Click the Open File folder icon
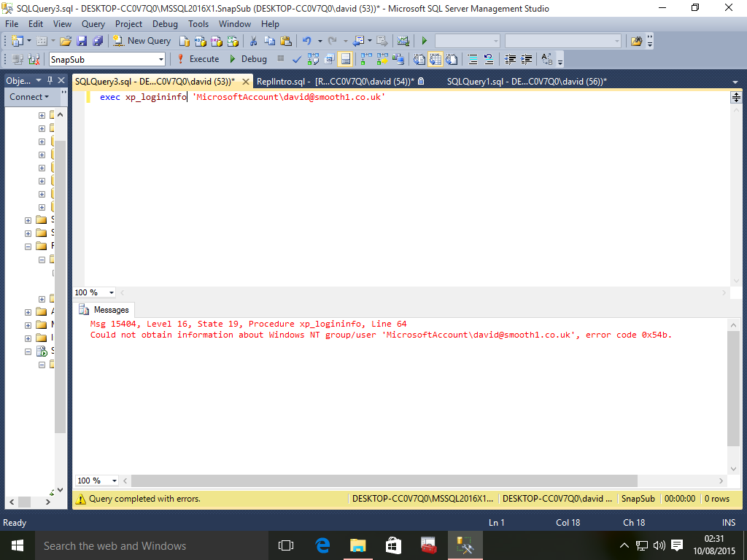The height and width of the screenshot is (560, 747). (x=66, y=41)
